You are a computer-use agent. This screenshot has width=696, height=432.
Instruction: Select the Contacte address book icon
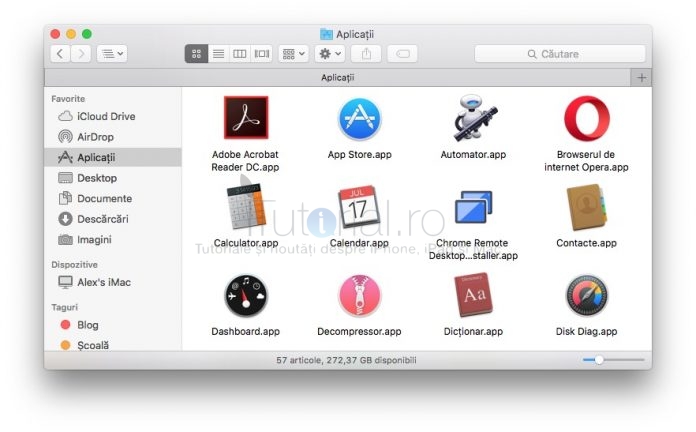coord(586,207)
